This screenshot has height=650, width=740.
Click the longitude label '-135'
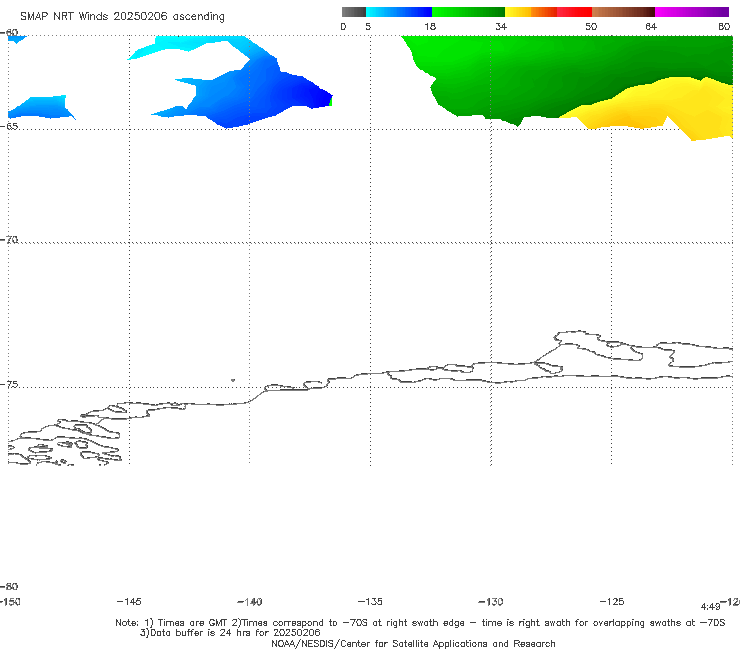click(x=370, y=602)
